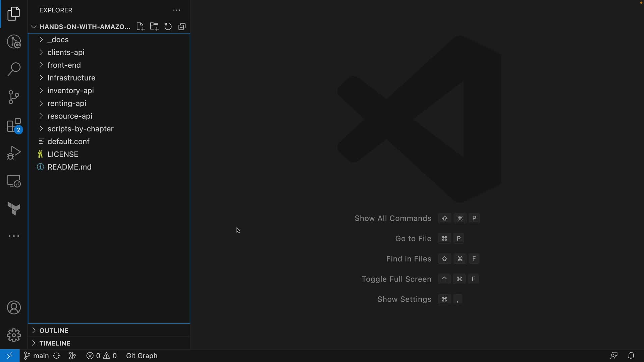
Task: Open the Explorer more actions menu
Action: click(177, 10)
